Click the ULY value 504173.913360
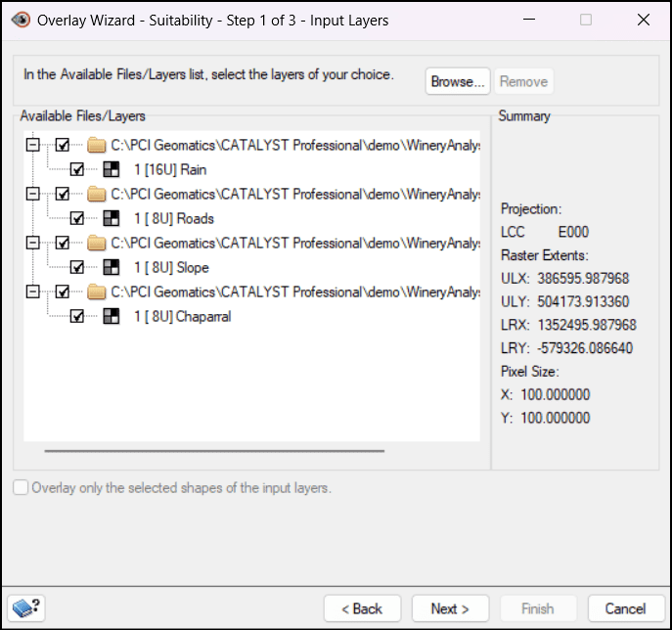 (x=583, y=301)
